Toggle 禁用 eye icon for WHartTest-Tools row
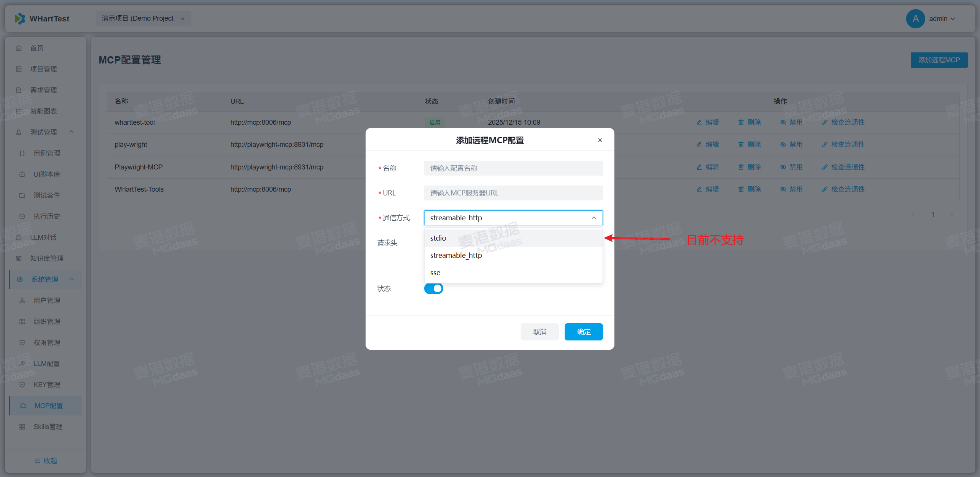This screenshot has height=477, width=980. click(783, 189)
